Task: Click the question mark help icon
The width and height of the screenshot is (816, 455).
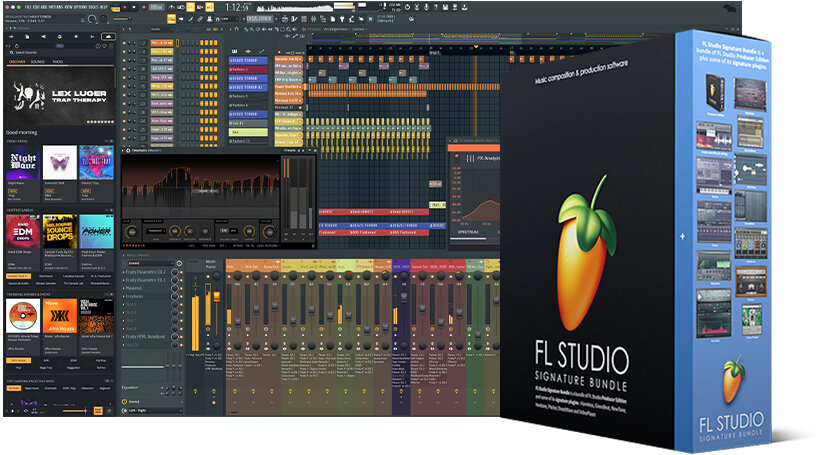Action: point(436,7)
